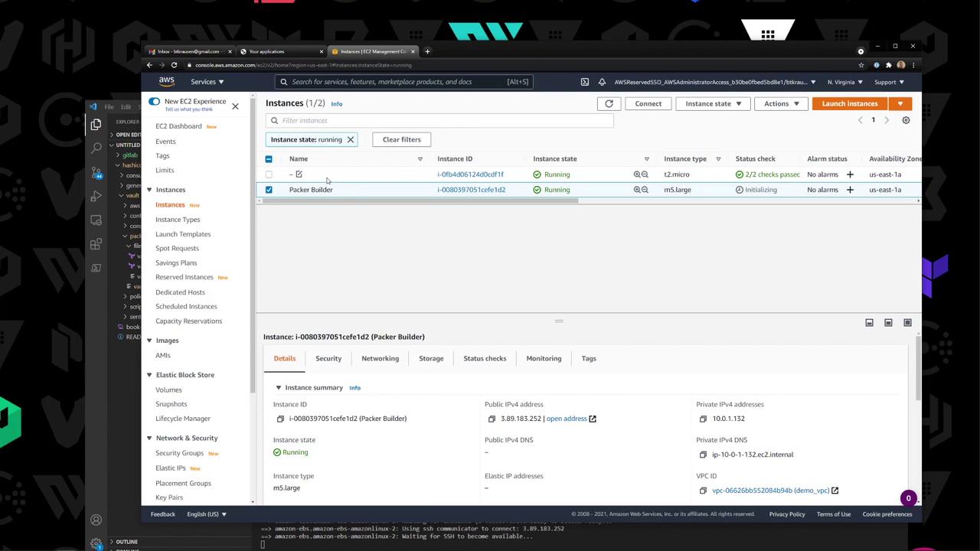Check the t2.micro instance row checkbox
The image size is (980, 551).
pyautogui.click(x=269, y=174)
